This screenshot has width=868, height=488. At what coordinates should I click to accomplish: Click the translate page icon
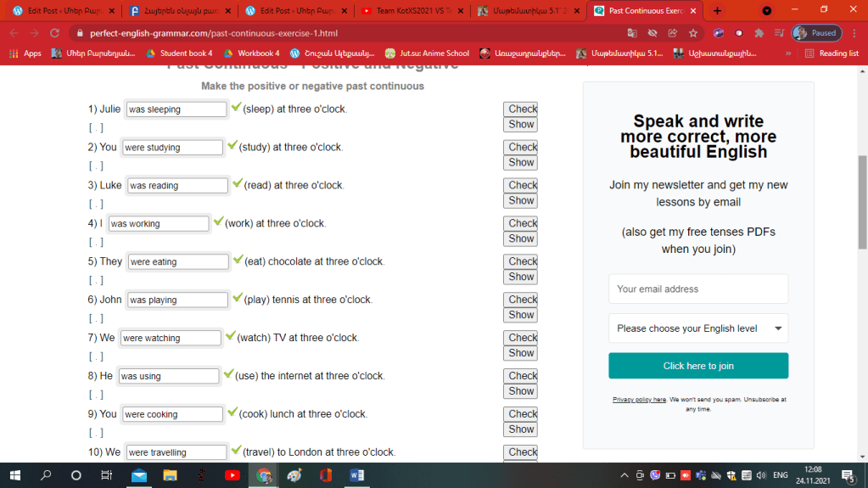point(632,33)
